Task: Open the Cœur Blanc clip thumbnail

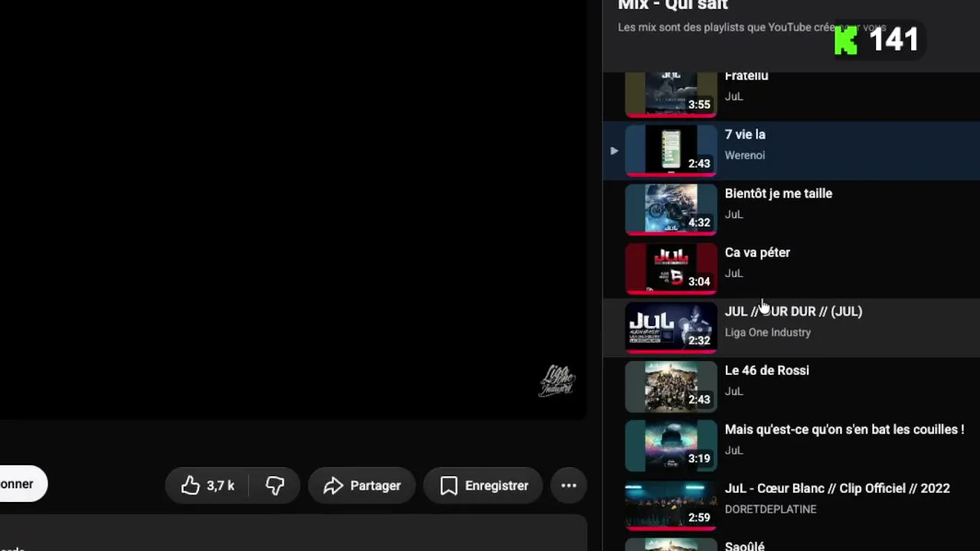Action: tap(671, 504)
